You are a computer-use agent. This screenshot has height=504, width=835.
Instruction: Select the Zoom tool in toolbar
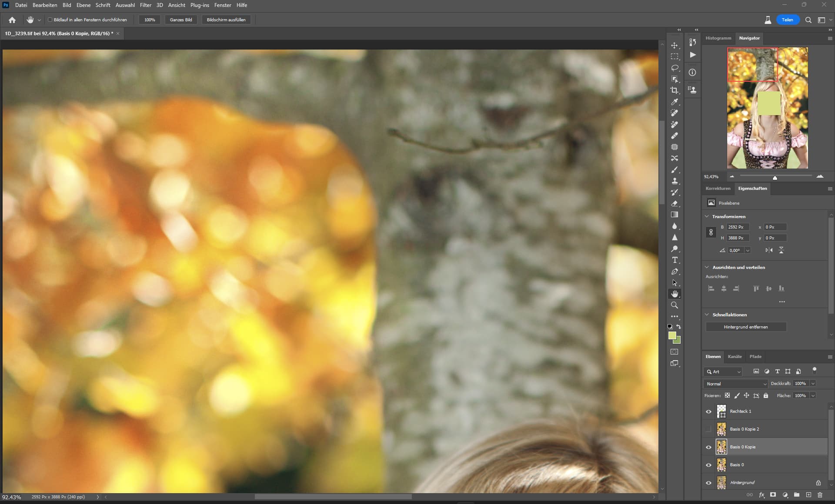pos(674,305)
